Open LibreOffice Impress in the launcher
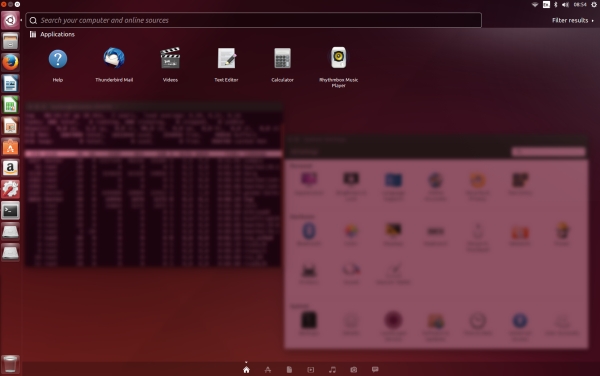Screen dimensions: 600x376 (10, 126)
